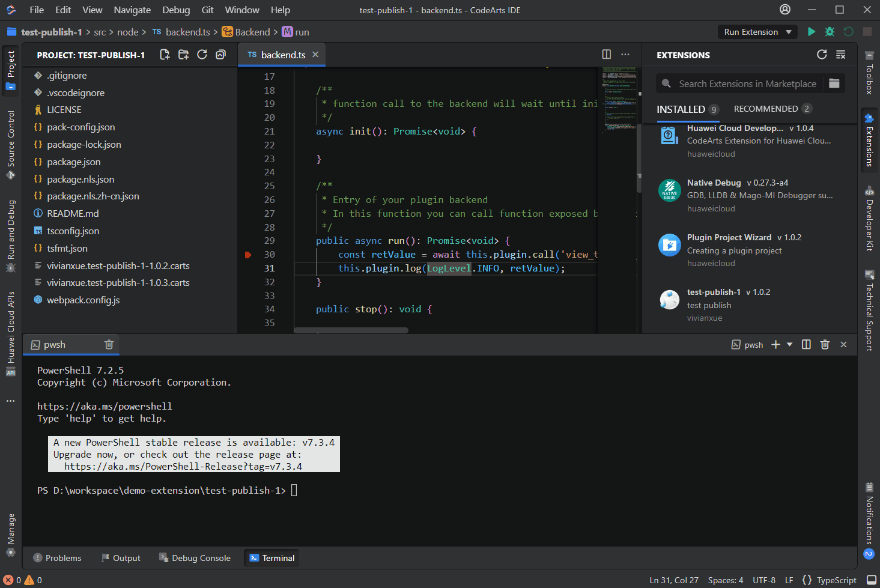Start debugging with the bug icon
The width and height of the screenshot is (880, 588).
830,32
